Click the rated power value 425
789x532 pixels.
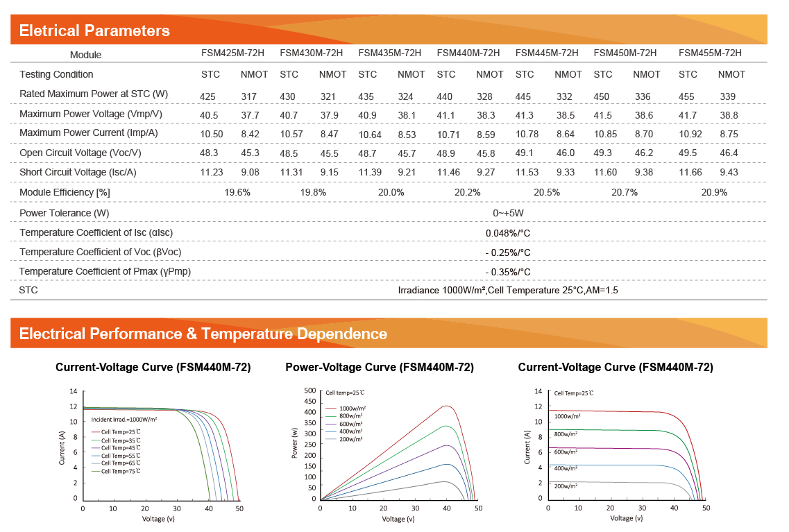(207, 96)
